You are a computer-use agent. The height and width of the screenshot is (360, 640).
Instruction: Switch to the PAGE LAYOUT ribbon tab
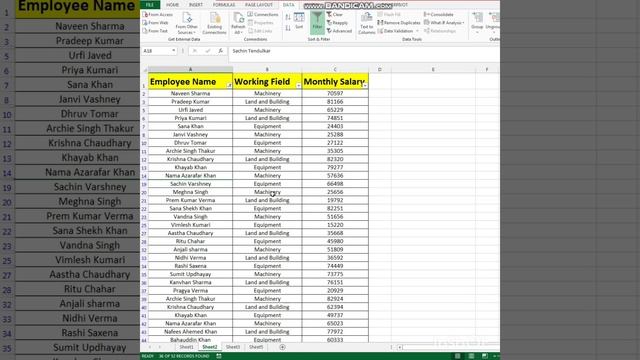[x=259, y=5]
